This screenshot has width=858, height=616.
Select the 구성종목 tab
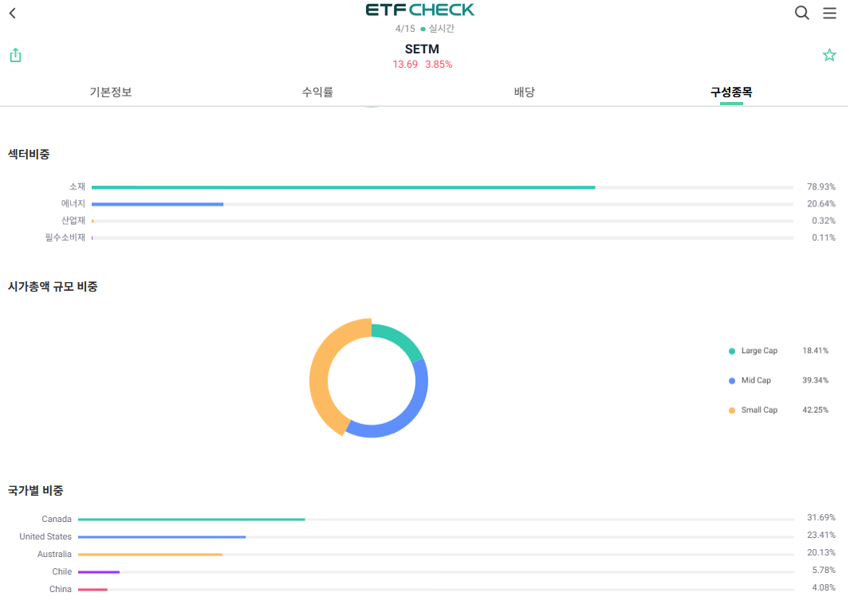[731, 92]
